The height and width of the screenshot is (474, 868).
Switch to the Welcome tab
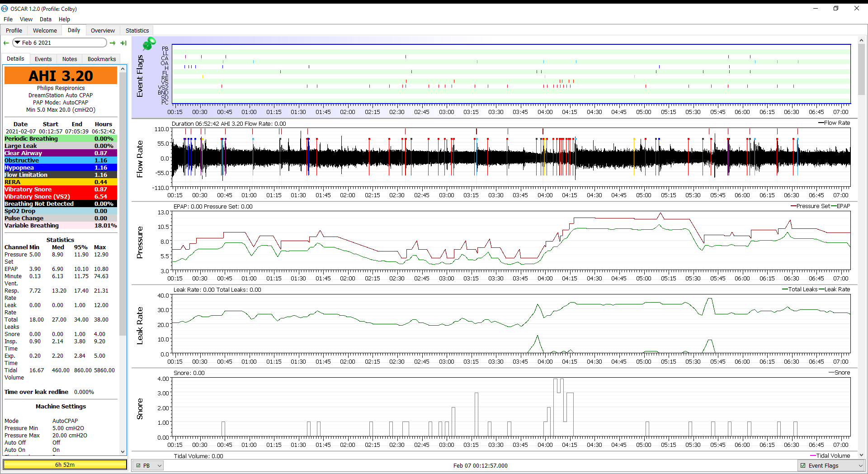point(45,30)
